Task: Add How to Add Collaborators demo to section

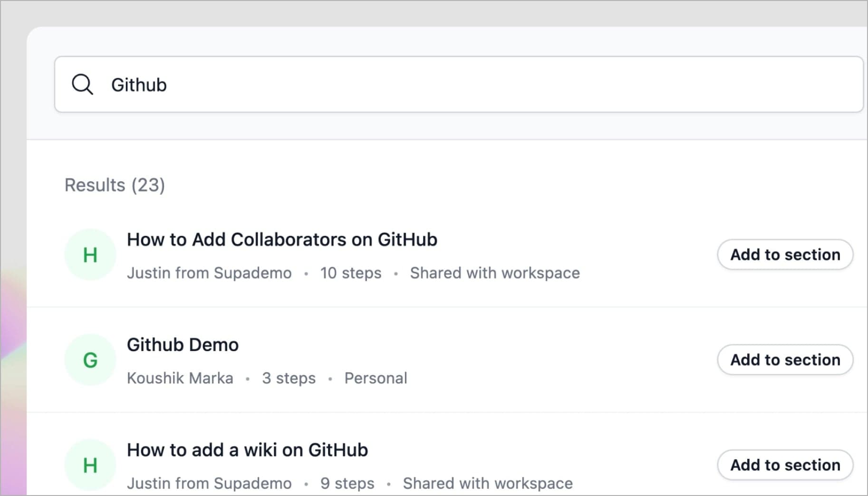Action: coord(785,254)
